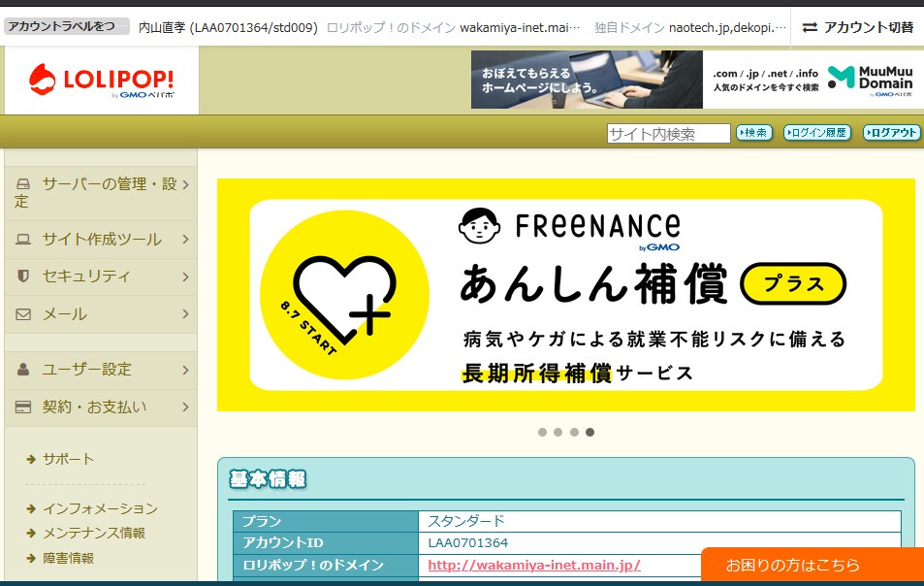
Task: Click the laptop icon beside サイト作成ツール
Action: pyautogui.click(x=23, y=240)
